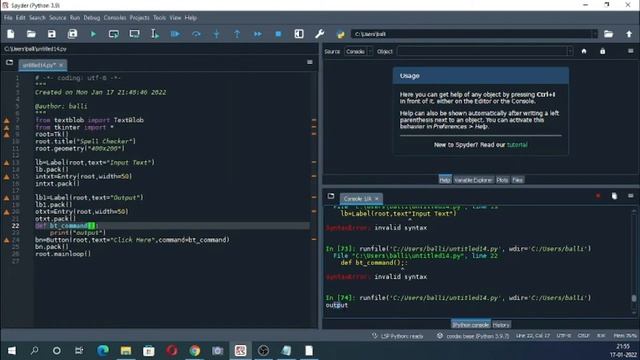This screenshot has height=360, width=640.
Task: Switch to the Help pane tab
Action: [x=445, y=180]
